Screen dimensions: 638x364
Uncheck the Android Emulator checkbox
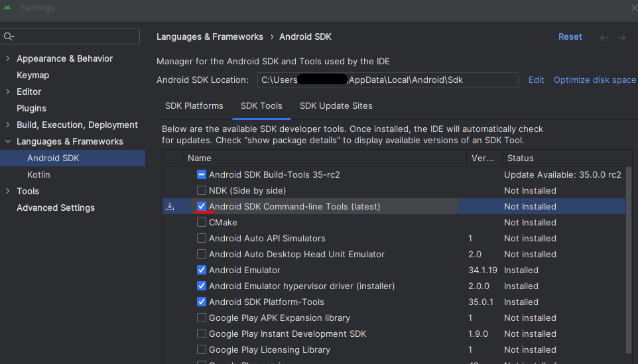point(202,270)
